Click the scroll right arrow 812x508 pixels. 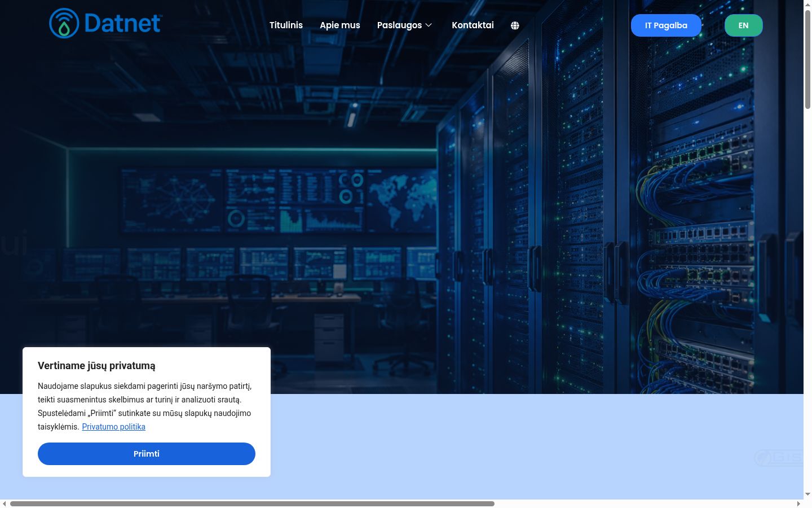click(798, 503)
